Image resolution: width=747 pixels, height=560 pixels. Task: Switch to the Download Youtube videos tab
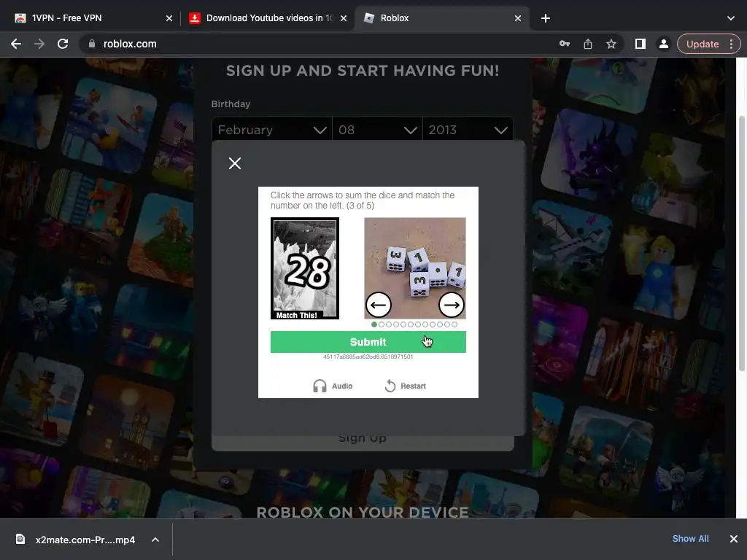tap(269, 18)
